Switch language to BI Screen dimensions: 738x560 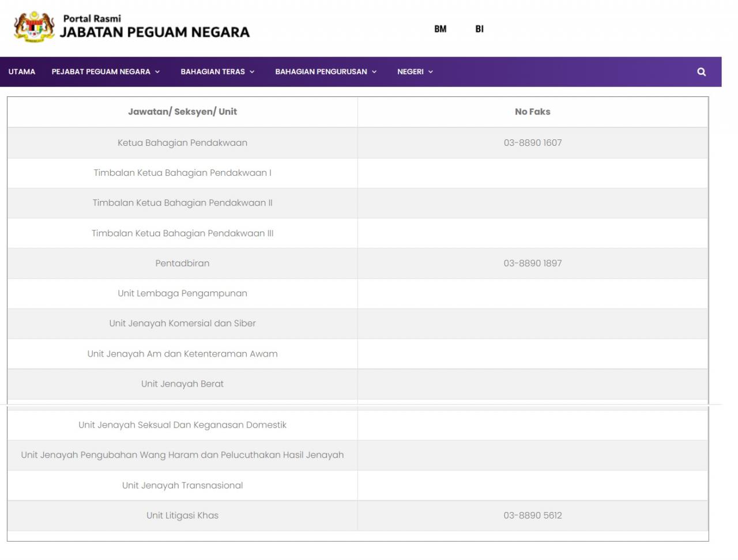(479, 29)
